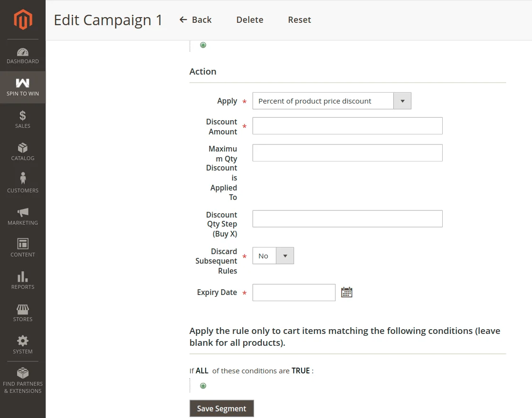Click the Save Segment button
Screen dimensions: 532x418
222,408
